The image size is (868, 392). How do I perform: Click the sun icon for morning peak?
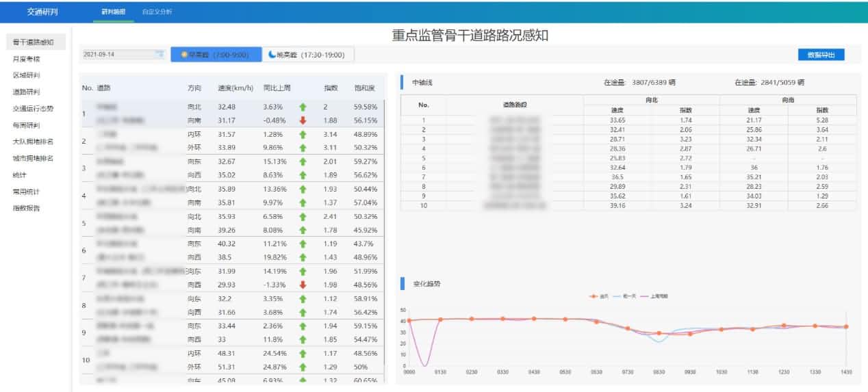[x=184, y=55]
